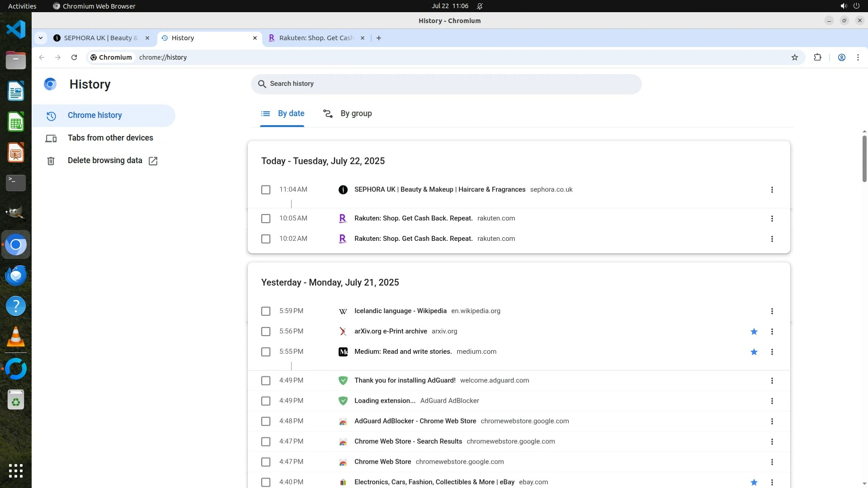Open the profile avatar icon

click(x=841, y=57)
